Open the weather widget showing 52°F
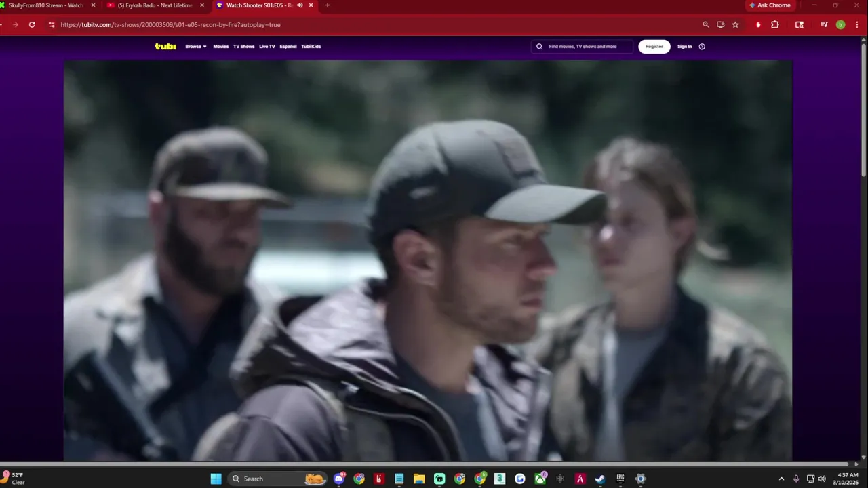The height and width of the screenshot is (488, 868). 15,479
